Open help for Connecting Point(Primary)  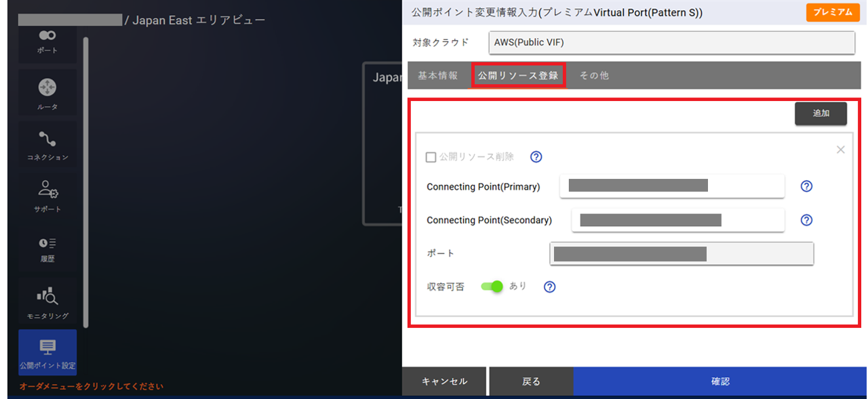pos(806,186)
